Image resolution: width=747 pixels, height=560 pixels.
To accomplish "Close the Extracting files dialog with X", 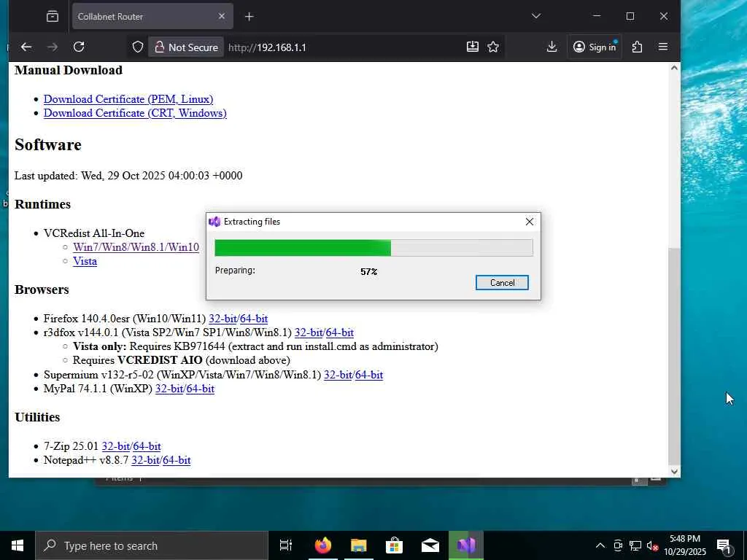I will point(530,222).
